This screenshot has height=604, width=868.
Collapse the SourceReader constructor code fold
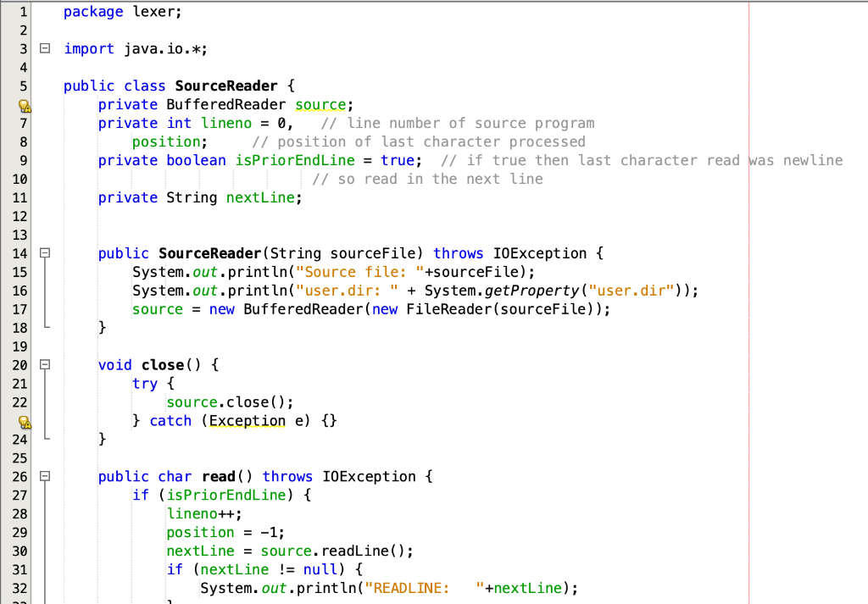[45, 252]
